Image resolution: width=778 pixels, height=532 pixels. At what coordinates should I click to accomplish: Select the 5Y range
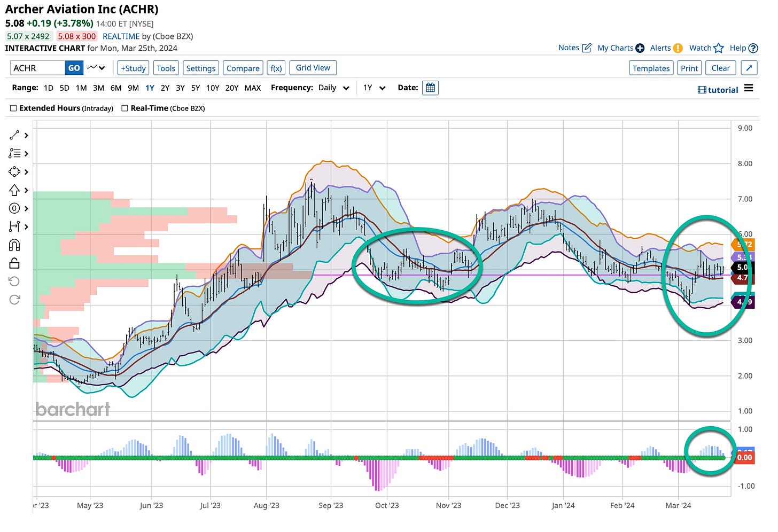click(x=196, y=88)
